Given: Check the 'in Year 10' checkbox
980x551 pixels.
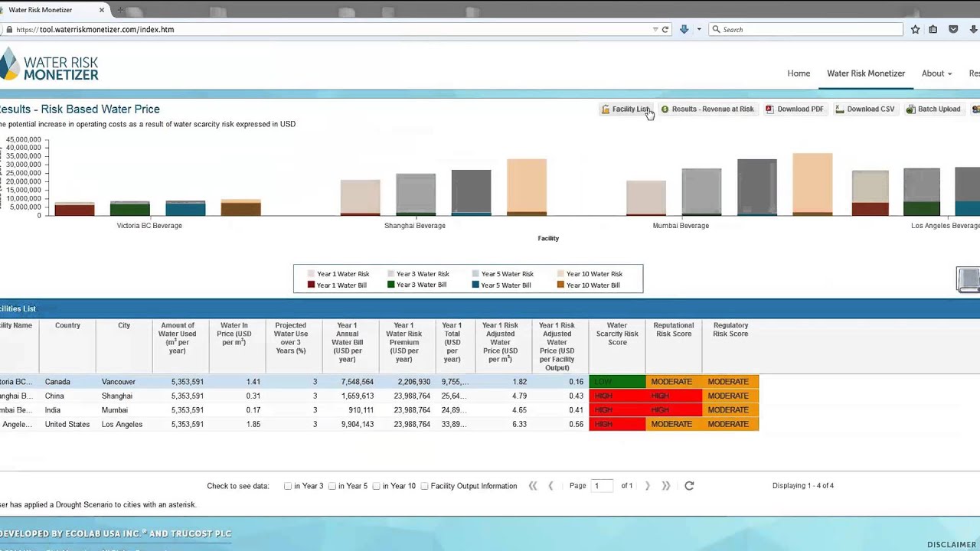Looking at the screenshot, I should coord(377,486).
